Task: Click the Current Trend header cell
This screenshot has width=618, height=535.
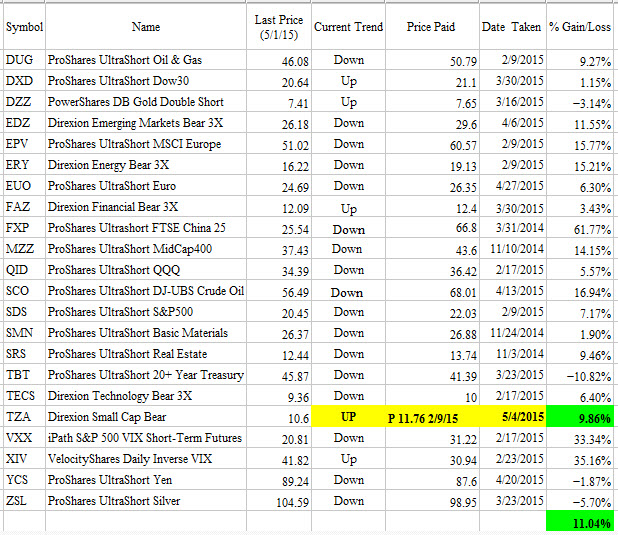Action: [x=348, y=27]
